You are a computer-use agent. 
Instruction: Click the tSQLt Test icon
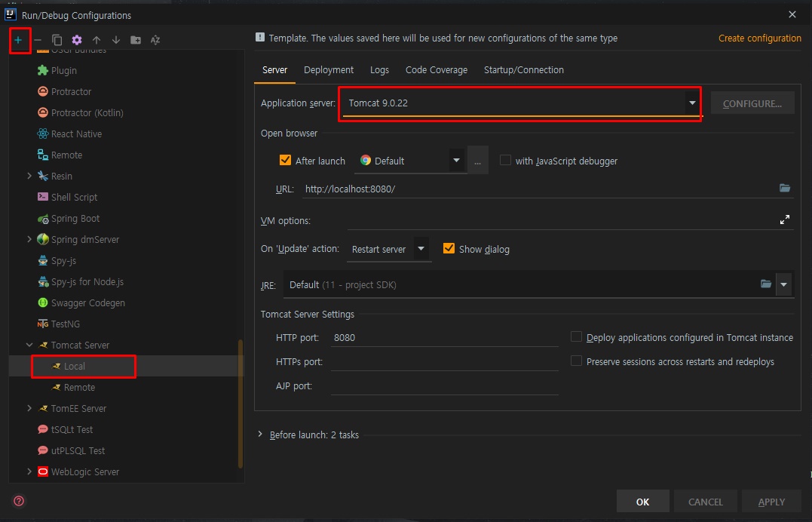pos(43,430)
